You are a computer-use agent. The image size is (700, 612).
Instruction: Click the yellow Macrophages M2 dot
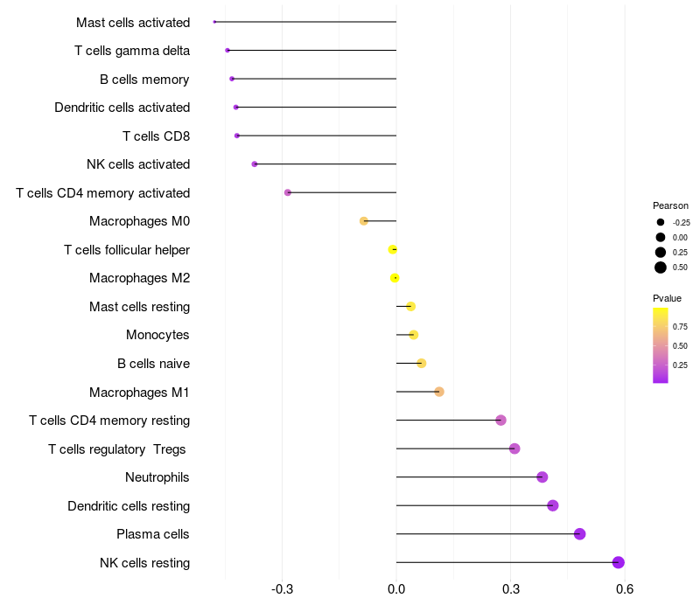tap(395, 278)
